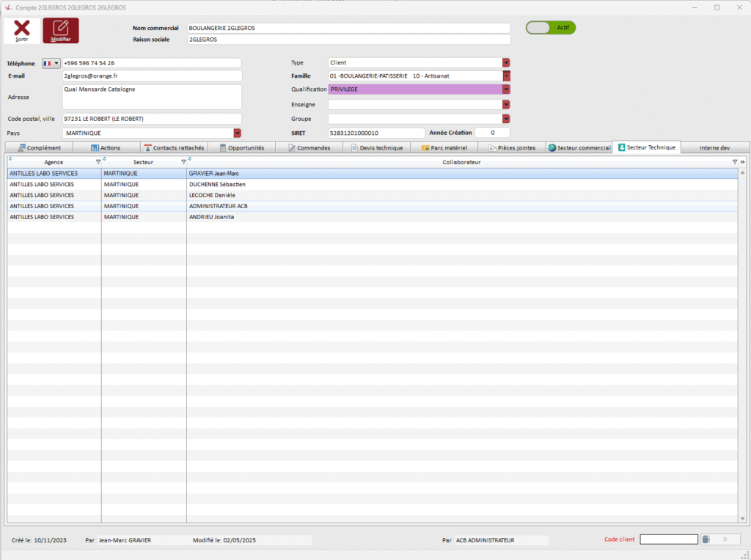Filter the Agence column with funnel icon

(98, 161)
